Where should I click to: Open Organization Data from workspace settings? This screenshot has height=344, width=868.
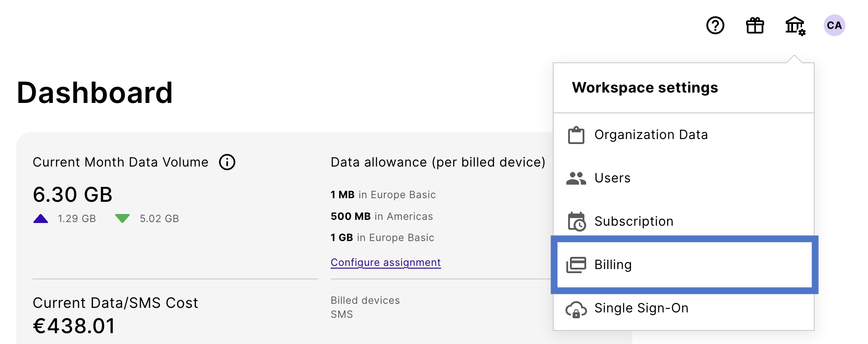point(650,135)
